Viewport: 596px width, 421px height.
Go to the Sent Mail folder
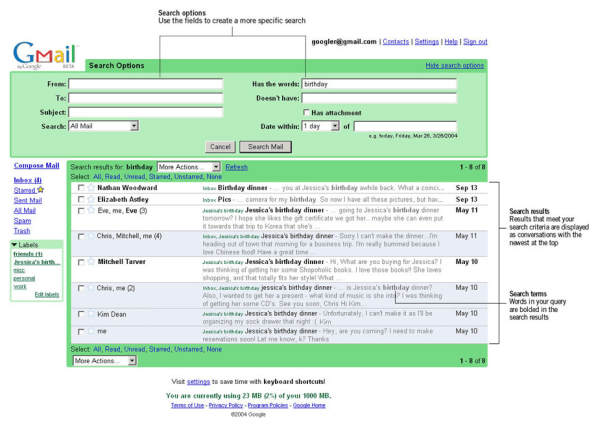pos(28,200)
